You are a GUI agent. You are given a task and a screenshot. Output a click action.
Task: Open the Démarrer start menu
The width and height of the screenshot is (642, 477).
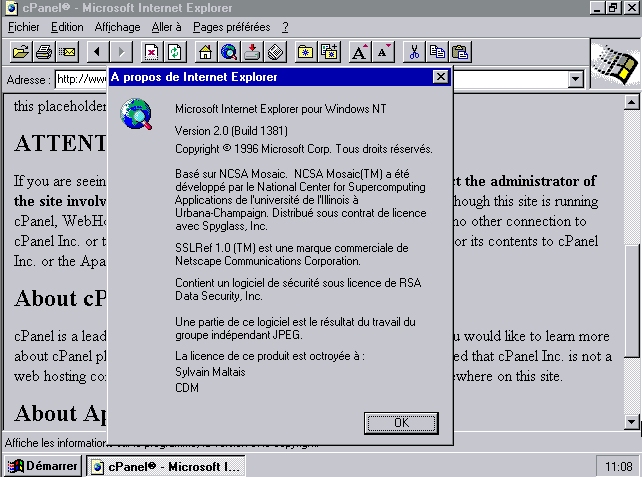coord(42,466)
